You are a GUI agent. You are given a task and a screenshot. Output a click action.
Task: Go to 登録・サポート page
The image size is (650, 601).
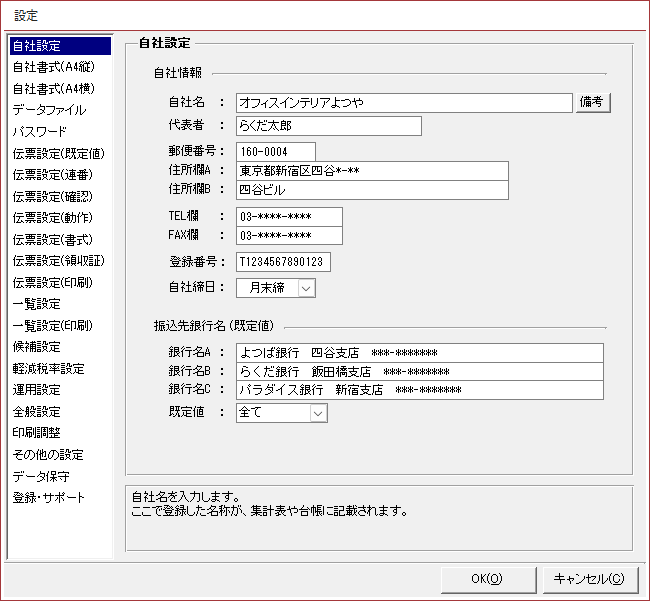click(x=49, y=497)
